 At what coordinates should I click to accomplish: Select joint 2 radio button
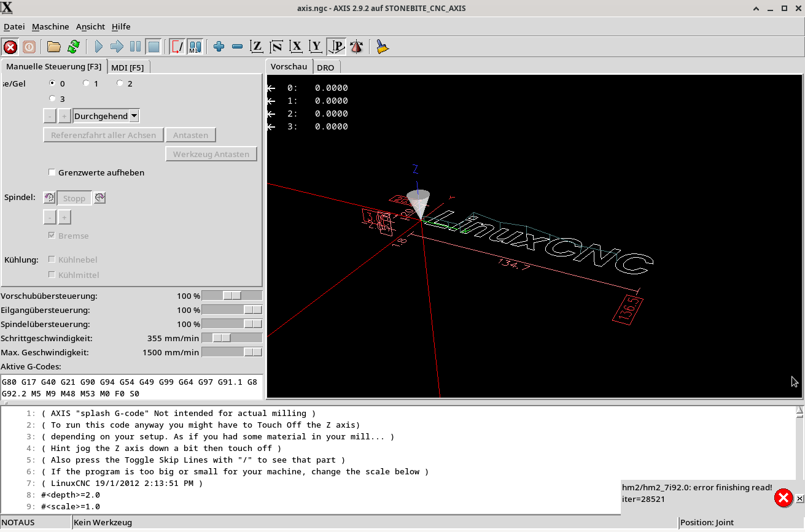pos(120,83)
